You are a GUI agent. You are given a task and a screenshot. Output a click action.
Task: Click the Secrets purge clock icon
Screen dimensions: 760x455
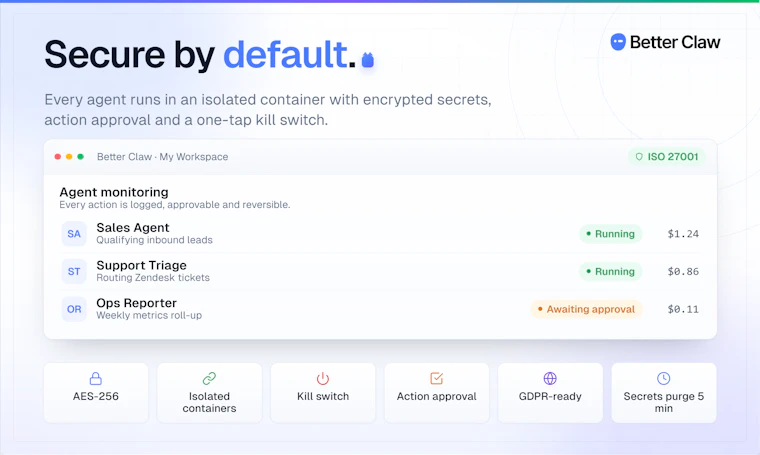tap(664, 378)
